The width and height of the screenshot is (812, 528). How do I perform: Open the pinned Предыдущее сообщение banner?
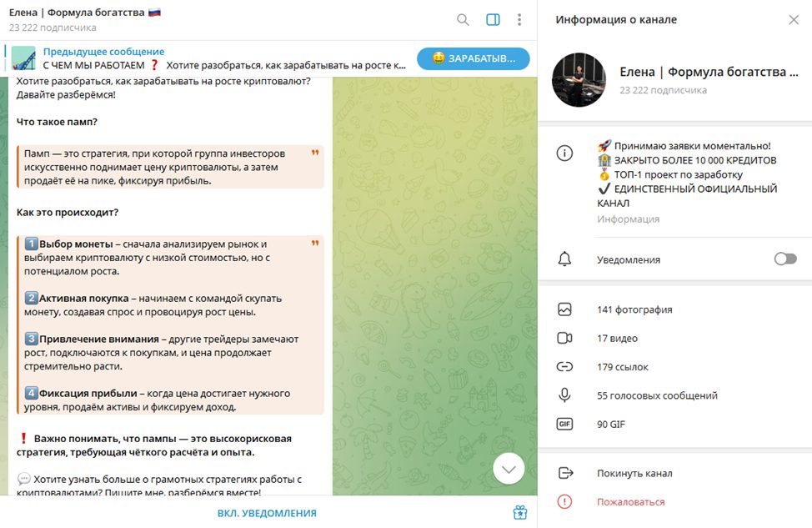click(207, 58)
